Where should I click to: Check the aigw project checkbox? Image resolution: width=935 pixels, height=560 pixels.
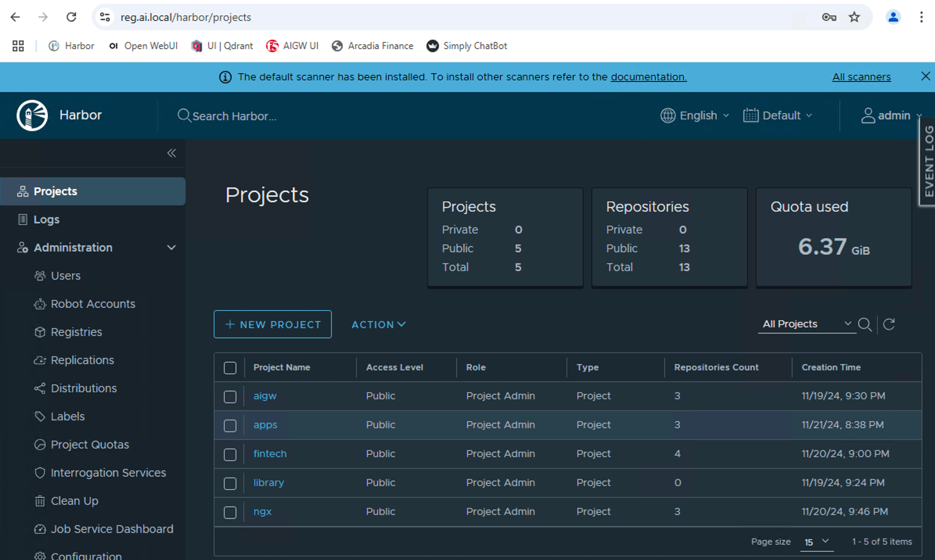click(230, 397)
